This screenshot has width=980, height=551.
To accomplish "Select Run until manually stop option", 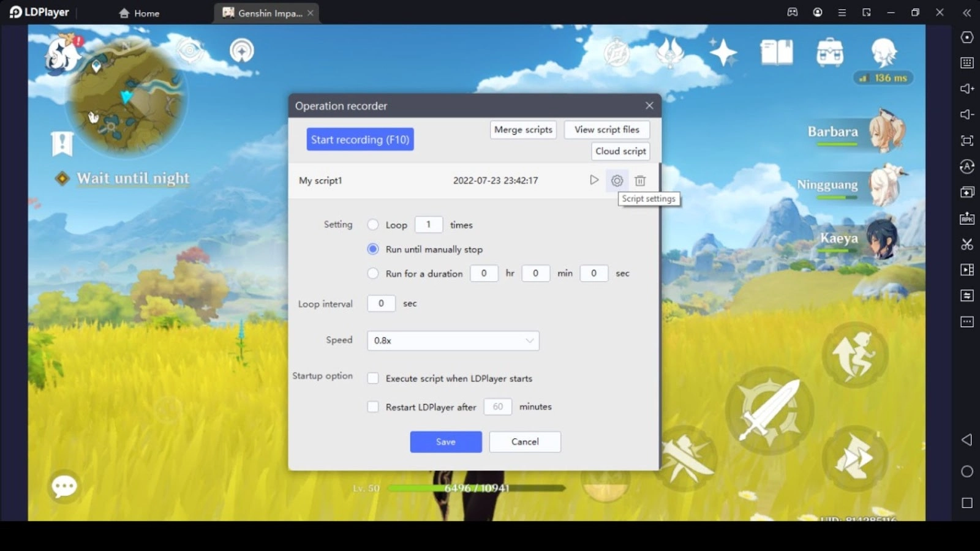I will tap(372, 249).
